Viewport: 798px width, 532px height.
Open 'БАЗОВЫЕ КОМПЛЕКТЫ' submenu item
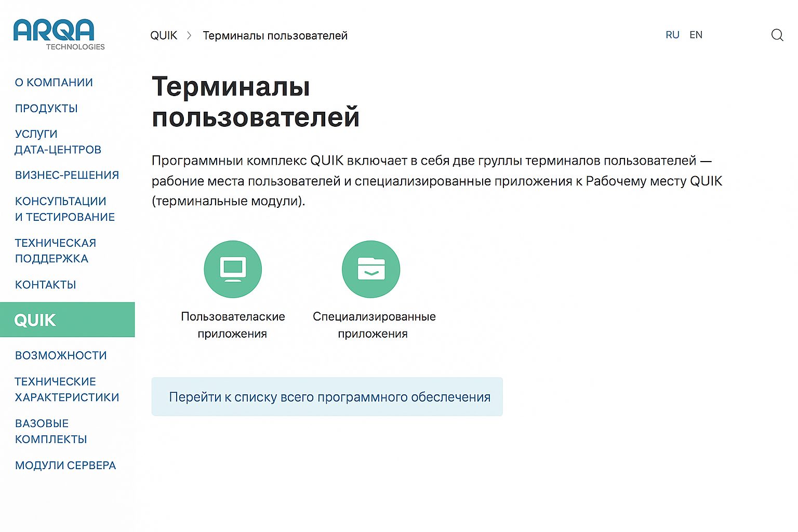51,431
